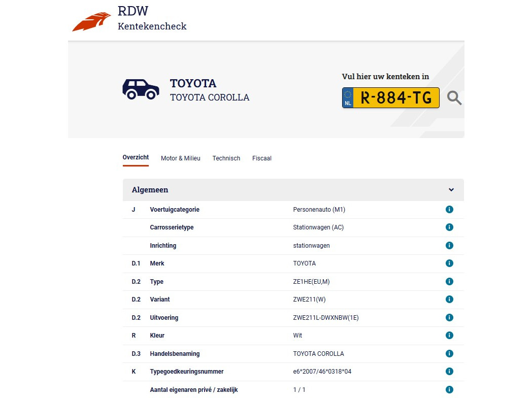Click the D.3 field code

(136, 353)
